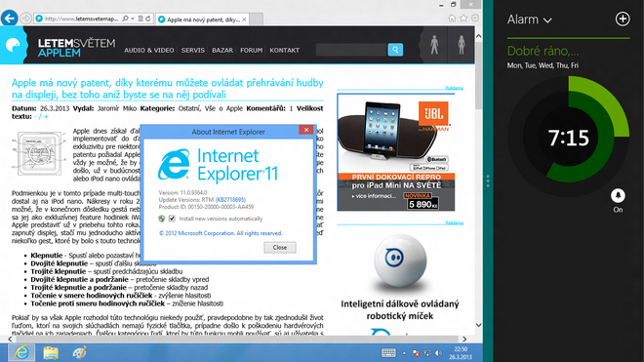Click horizontal scrollbar right arrow
This screenshot has height=362, width=644.
coord(464,339)
